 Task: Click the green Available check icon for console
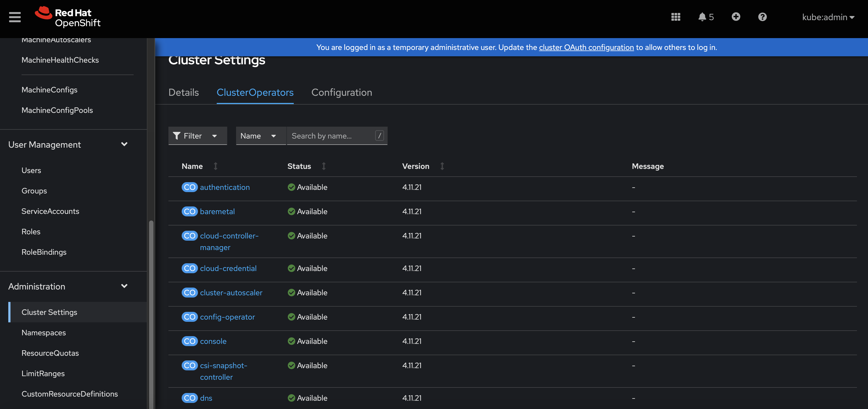pyautogui.click(x=292, y=341)
